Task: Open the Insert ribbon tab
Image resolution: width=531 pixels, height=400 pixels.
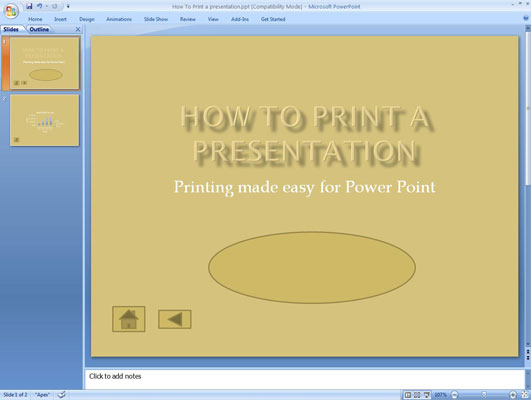Action: click(60, 19)
